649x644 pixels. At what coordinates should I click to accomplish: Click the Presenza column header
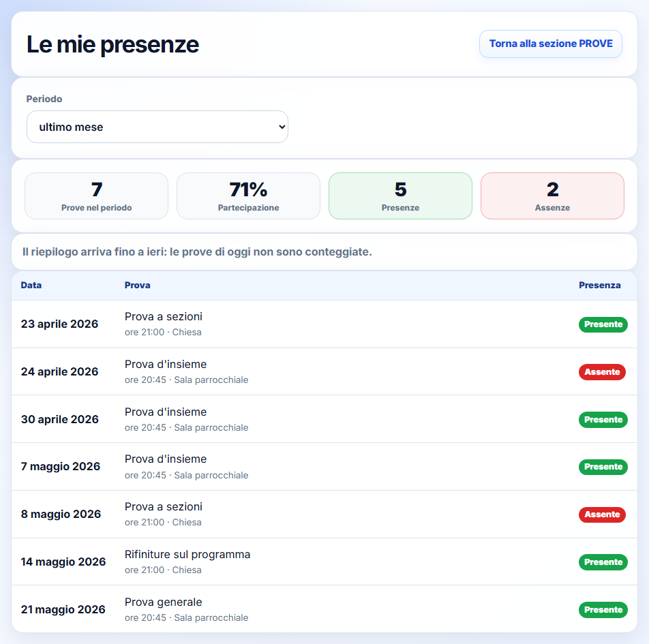[x=599, y=285]
